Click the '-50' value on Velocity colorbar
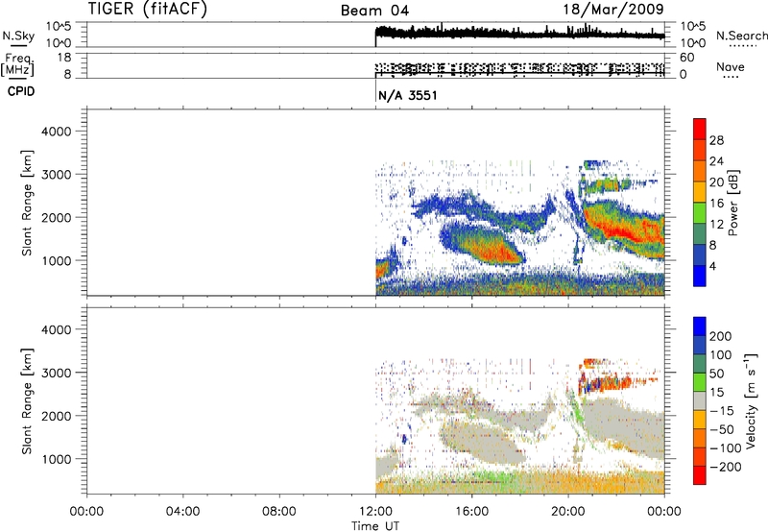The height and width of the screenshot is (532, 768). pos(722,429)
